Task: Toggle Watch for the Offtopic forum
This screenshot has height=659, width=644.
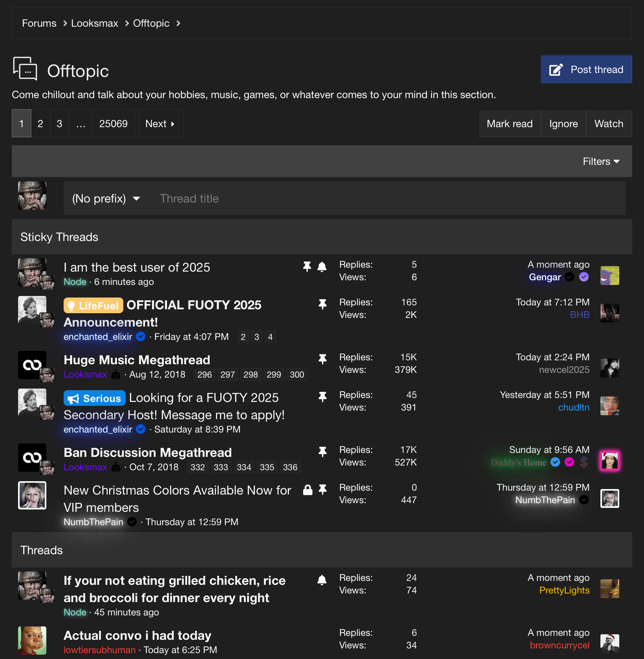Action: point(608,124)
